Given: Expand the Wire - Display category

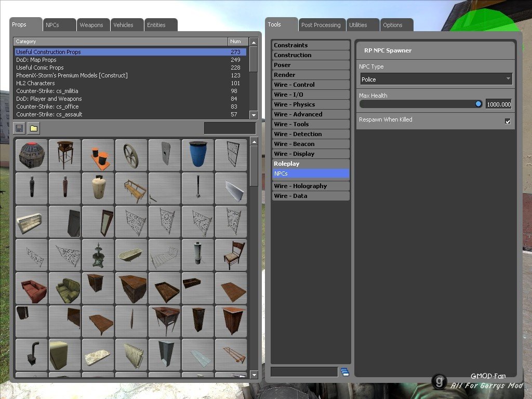Looking at the screenshot, I should coord(311,154).
